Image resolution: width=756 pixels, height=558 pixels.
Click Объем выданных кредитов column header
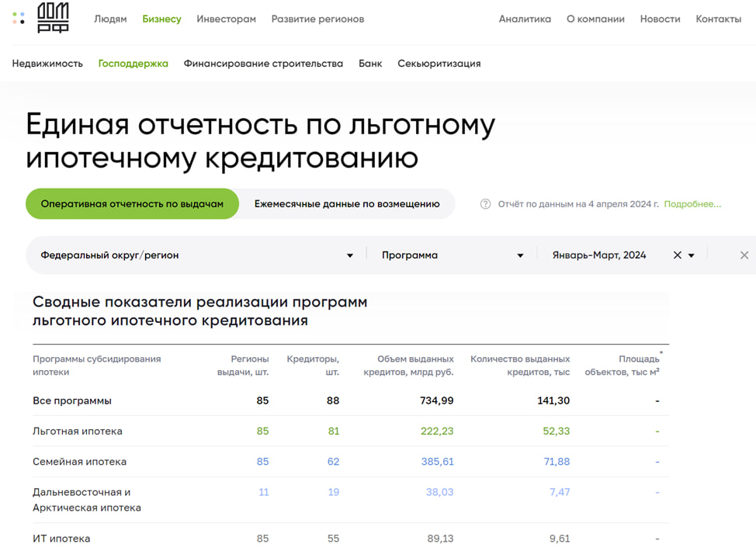[408, 366]
